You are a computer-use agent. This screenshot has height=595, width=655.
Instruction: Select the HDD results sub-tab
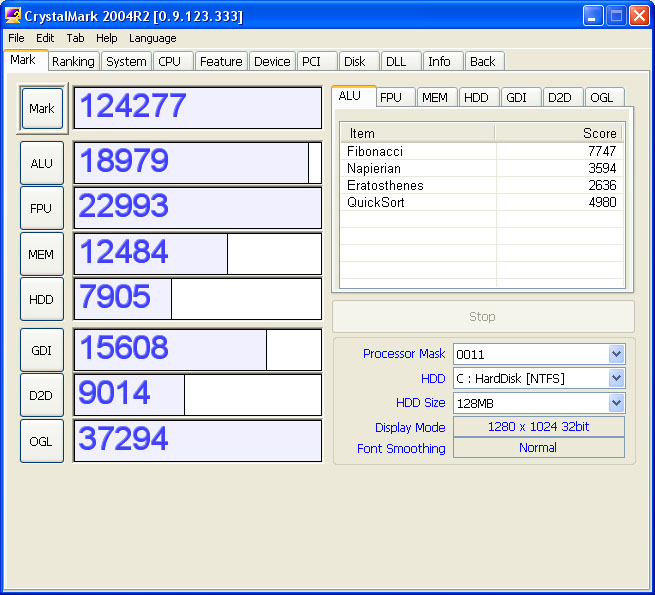point(479,97)
